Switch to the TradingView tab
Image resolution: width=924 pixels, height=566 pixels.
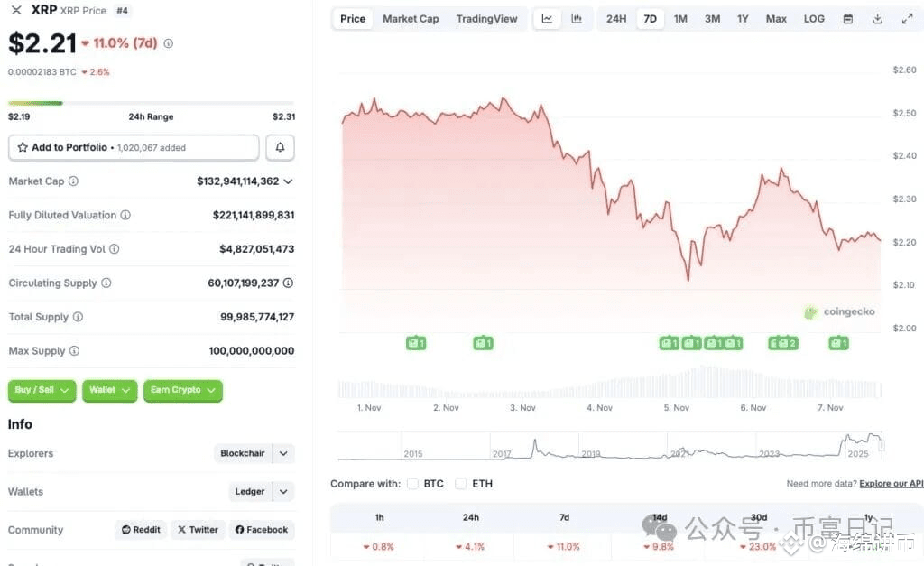coord(487,18)
